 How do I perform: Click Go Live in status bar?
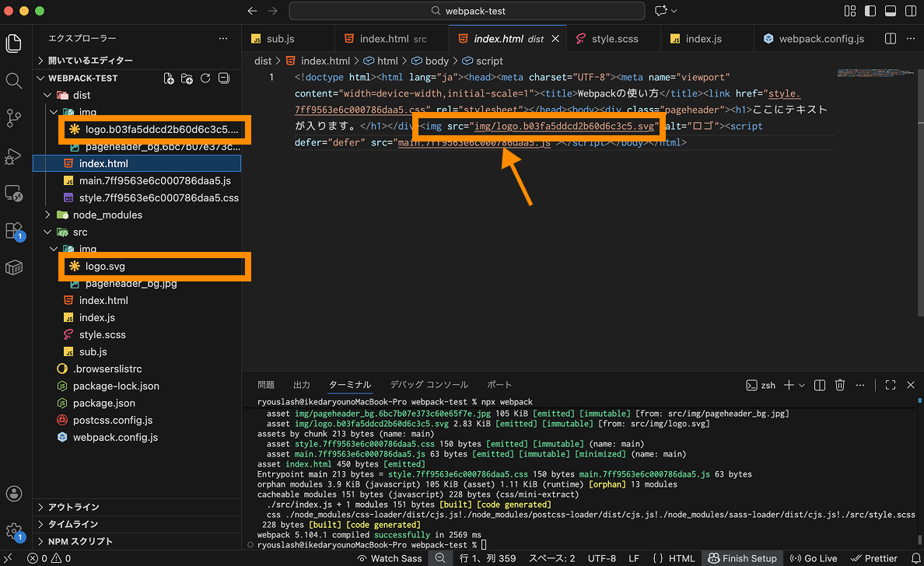tap(814, 558)
